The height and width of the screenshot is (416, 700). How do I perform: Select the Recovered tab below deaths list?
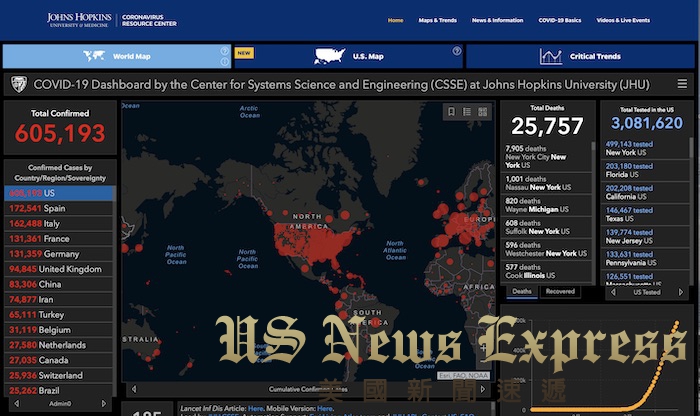pos(560,291)
